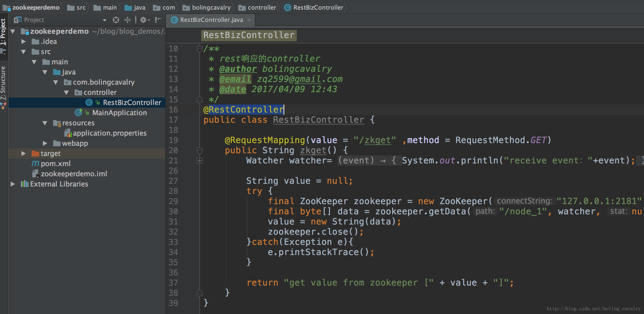The image size is (644, 314).
Task: Click the scroll-from-source target icon
Action: tap(116, 20)
